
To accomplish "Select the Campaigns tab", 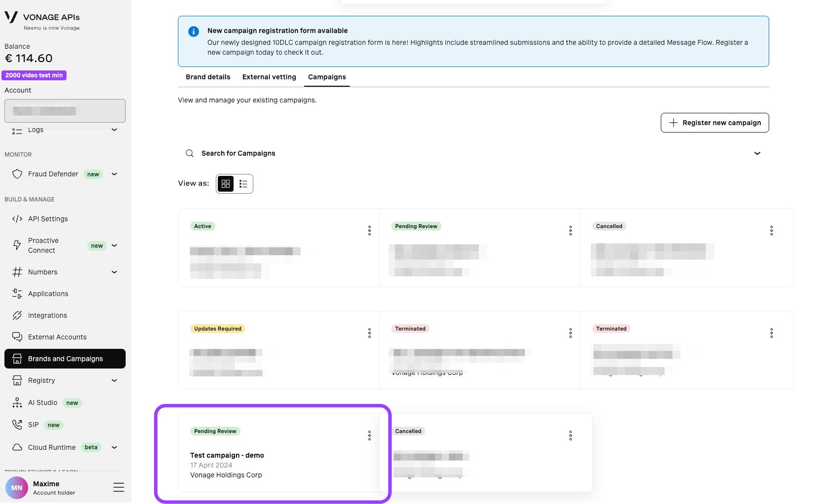I will point(327,77).
